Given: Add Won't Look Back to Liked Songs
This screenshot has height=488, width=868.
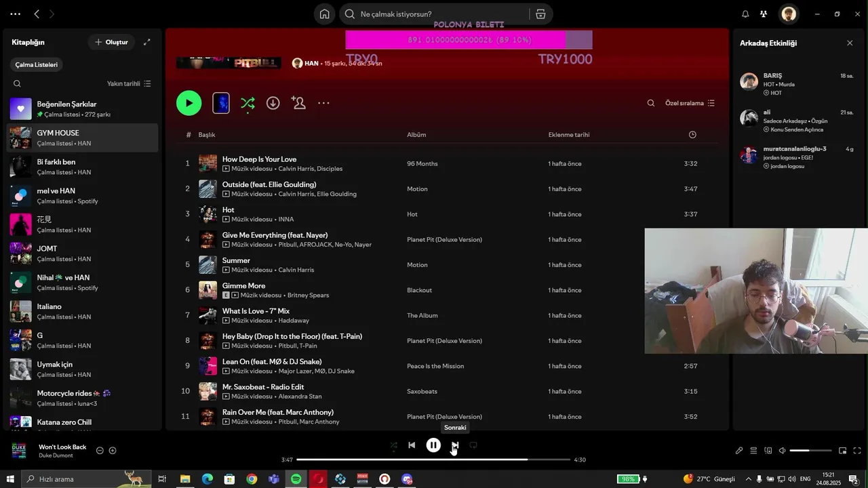Looking at the screenshot, I should (113, 451).
